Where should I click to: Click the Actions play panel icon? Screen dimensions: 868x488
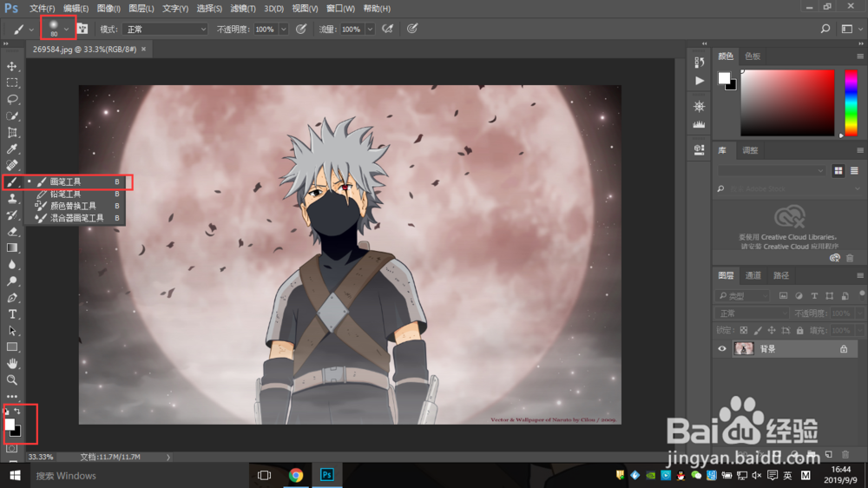(x=699, y=81)
